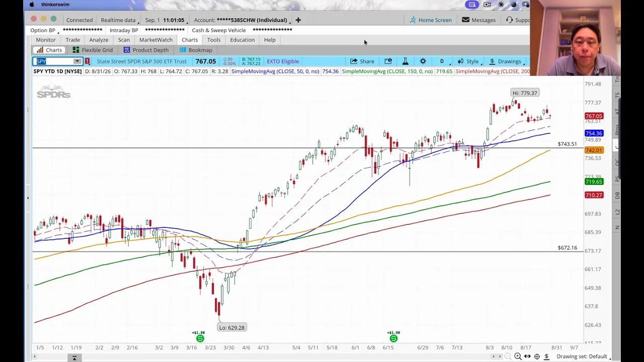Open the L2 sidebar gadget tab

(617, 212)
